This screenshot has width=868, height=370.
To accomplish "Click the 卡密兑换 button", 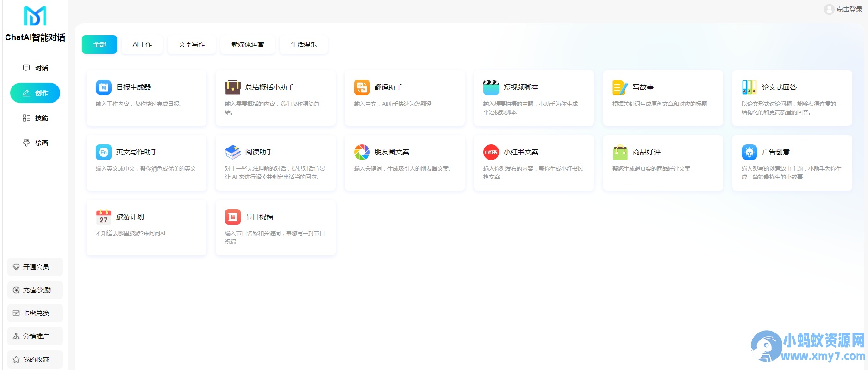I will point(35,313).
